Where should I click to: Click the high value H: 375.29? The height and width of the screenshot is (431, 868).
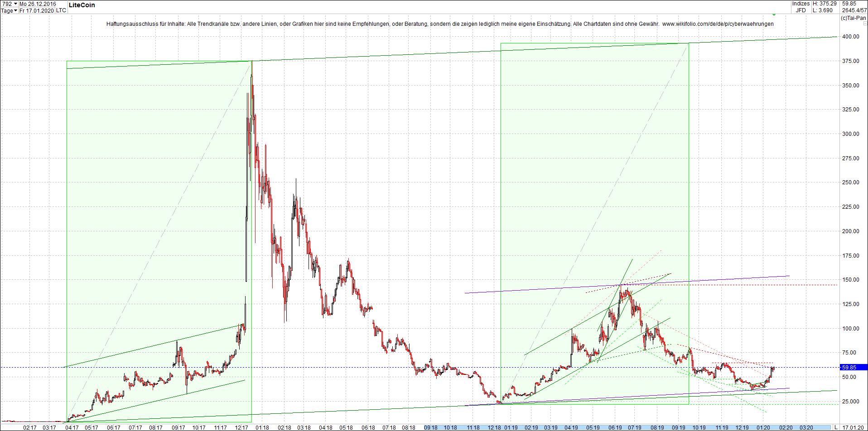825,4
